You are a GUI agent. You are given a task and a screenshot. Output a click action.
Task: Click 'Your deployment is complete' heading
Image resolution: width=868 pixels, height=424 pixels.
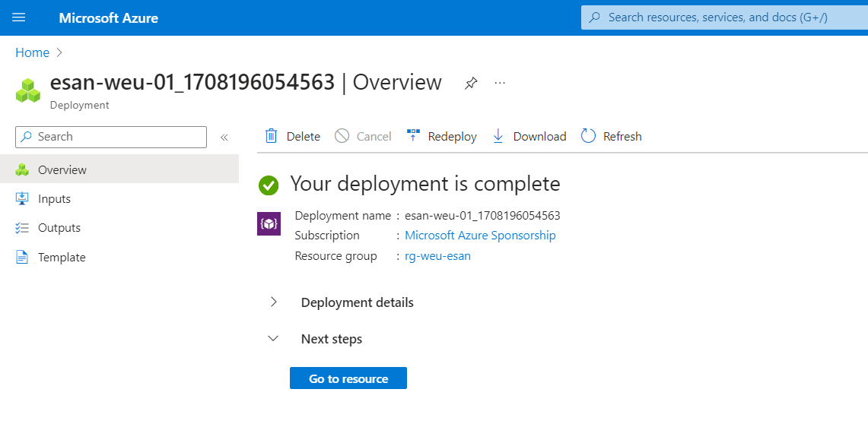pos(425,184)
